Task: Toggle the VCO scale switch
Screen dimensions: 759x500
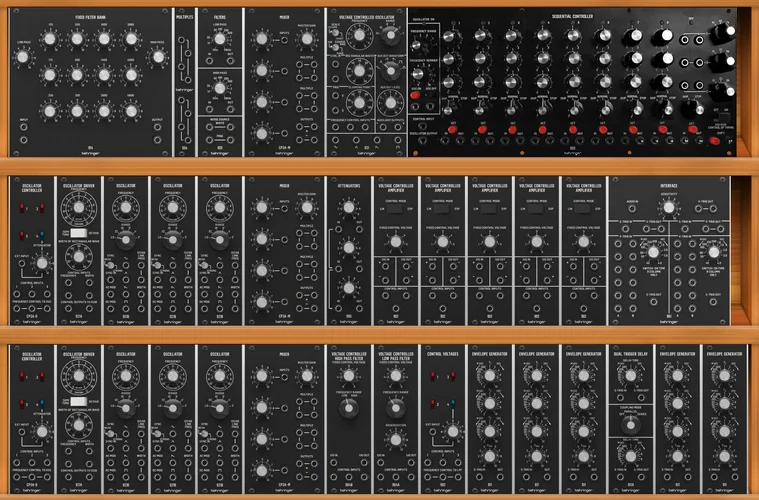Action: pos(334,32)
